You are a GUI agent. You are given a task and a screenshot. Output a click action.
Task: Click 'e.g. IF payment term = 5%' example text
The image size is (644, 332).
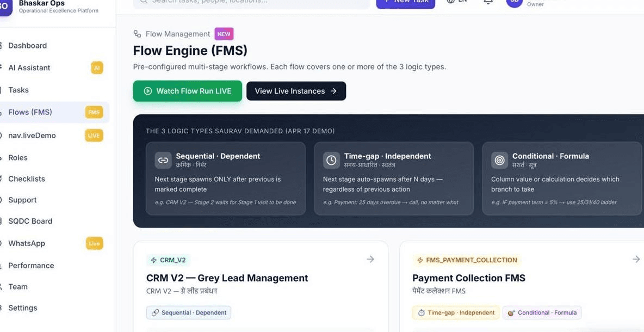coord(554,202)
